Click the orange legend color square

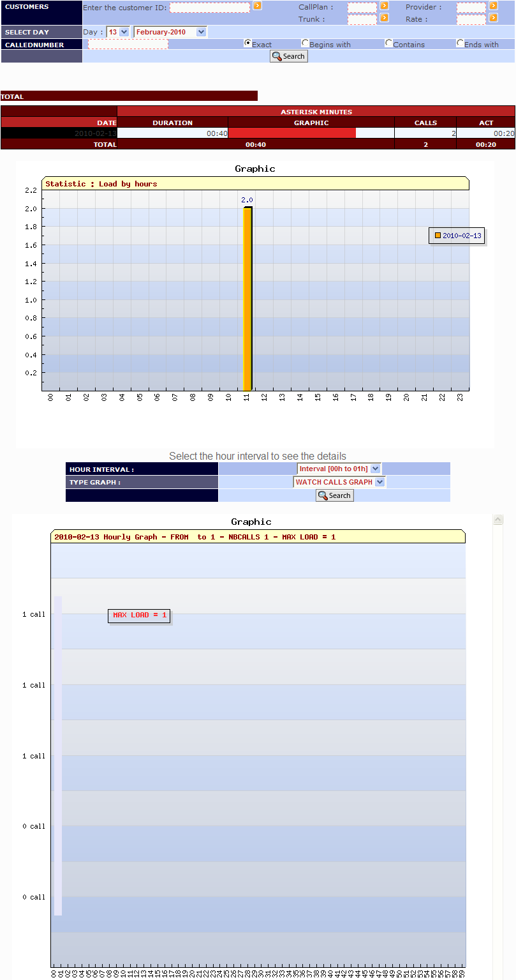[x=438, y=236]
